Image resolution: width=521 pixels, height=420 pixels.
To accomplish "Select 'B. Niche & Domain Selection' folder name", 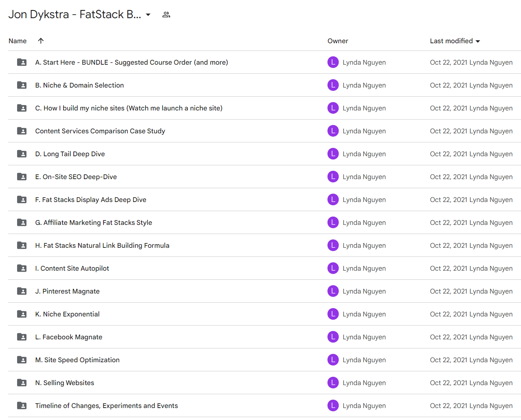I will click(x=80, y=85).
